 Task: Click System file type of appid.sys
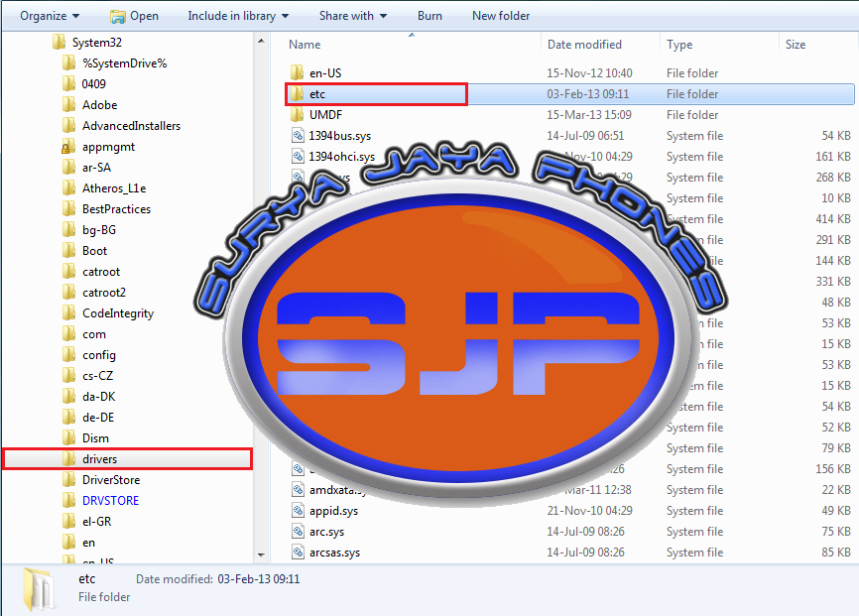pyautogui.click(x=694, y=510)
